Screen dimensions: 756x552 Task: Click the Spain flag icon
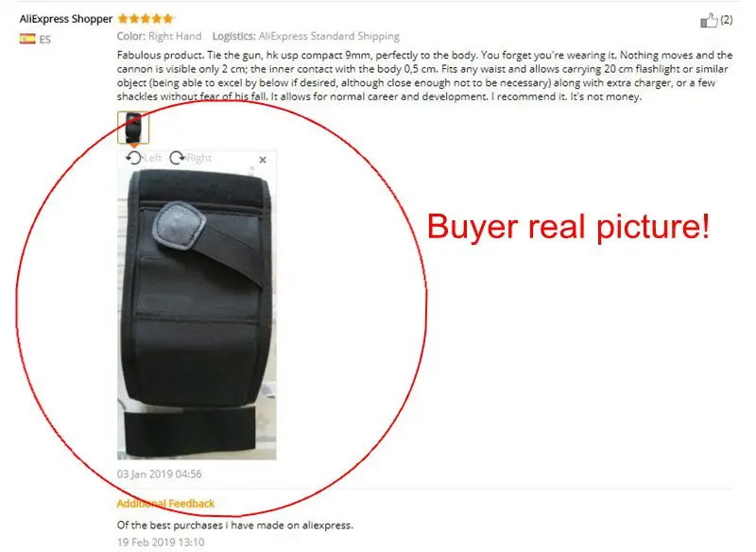[27, 39]
